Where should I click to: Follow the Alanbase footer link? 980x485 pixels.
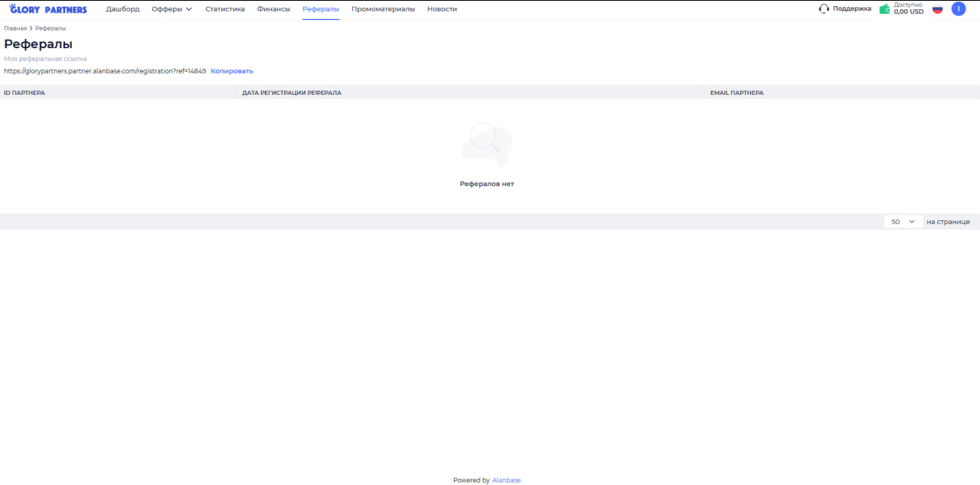click(x=506, y=480)
